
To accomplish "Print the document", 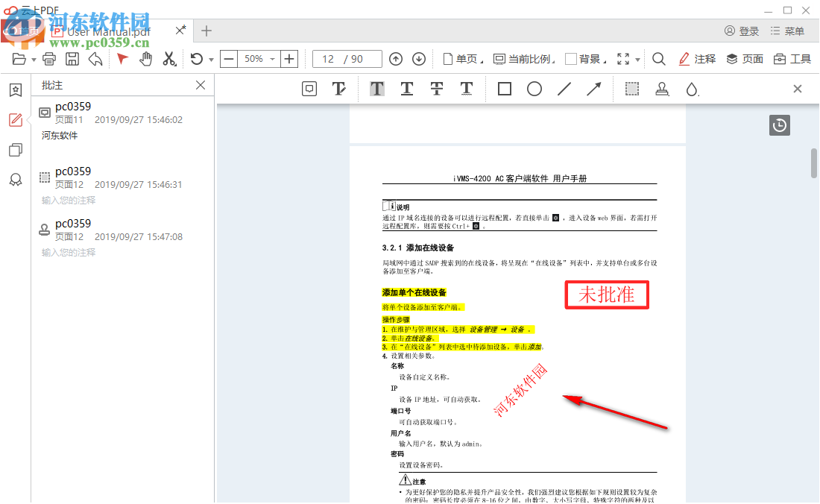I will (x=48, y=59).
